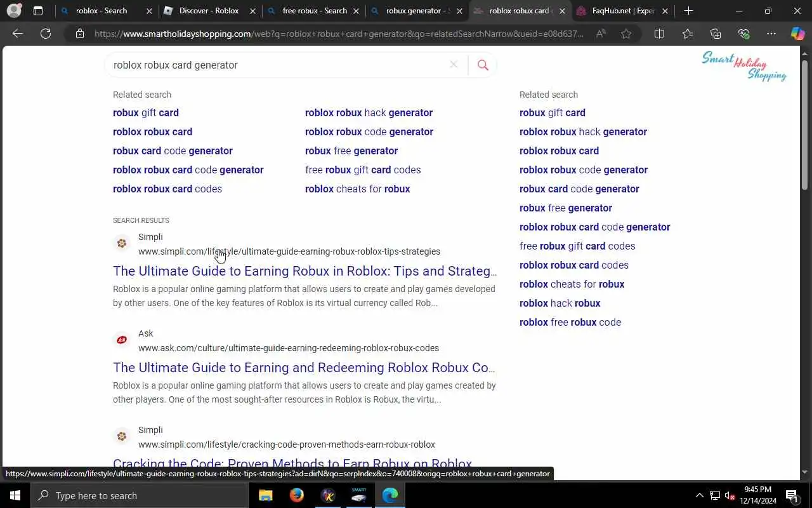Image resolution: width=812 pixels, height=508 pixels.
Task: Open middle 'roblox robux hack generator' link
Action: point(369,112)
